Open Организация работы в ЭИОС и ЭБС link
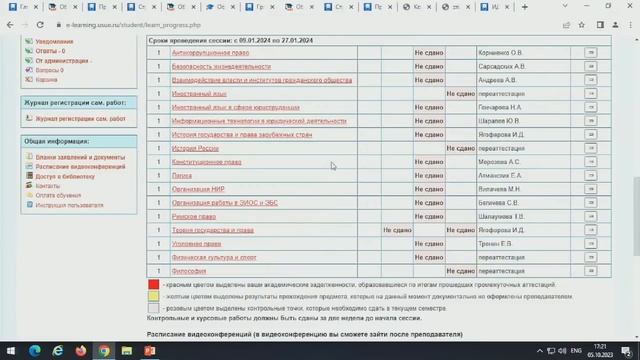The width and height of the screenshot is (640, 360). coord(224,203)
